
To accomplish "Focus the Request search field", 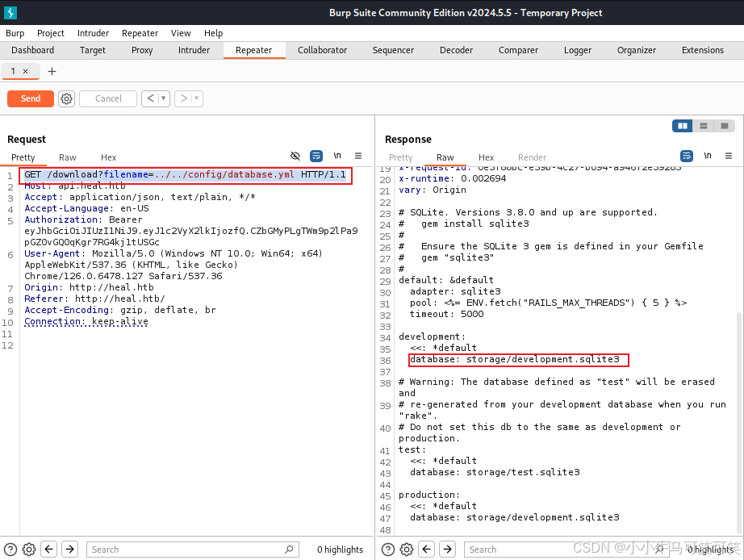I will click(x=193, y=550).
